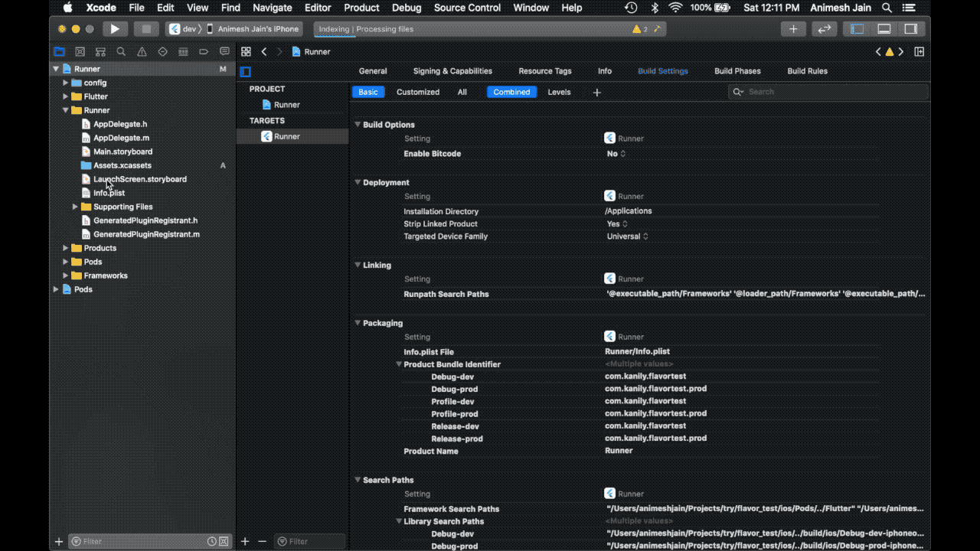Open Targeted Device Family dropdown

tap(627, 236)
